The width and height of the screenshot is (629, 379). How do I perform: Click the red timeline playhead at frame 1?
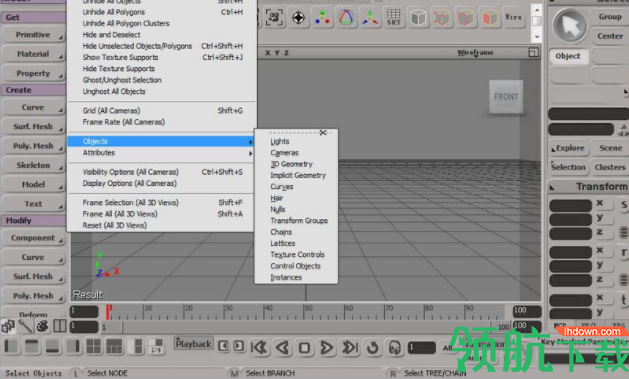coord(108,312)
